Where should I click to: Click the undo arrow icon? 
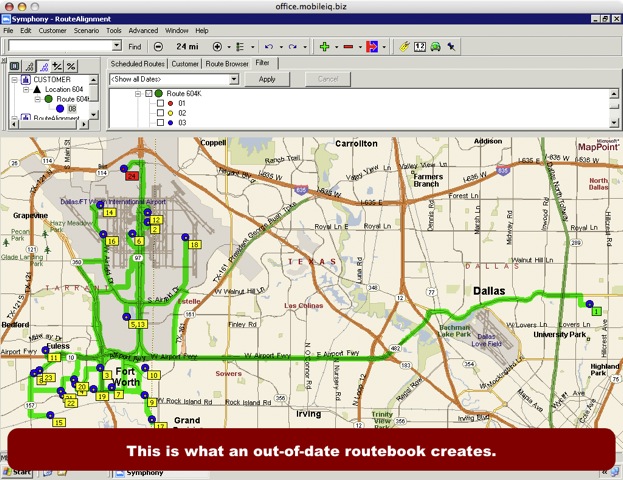(268, 46)
